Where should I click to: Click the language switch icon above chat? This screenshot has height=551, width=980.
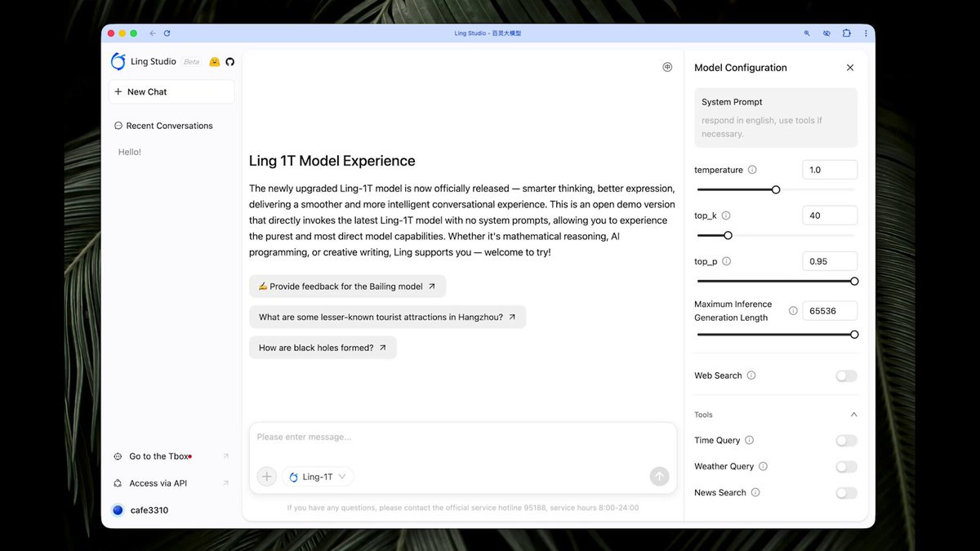pyautogui.click(x=667, y=67)
